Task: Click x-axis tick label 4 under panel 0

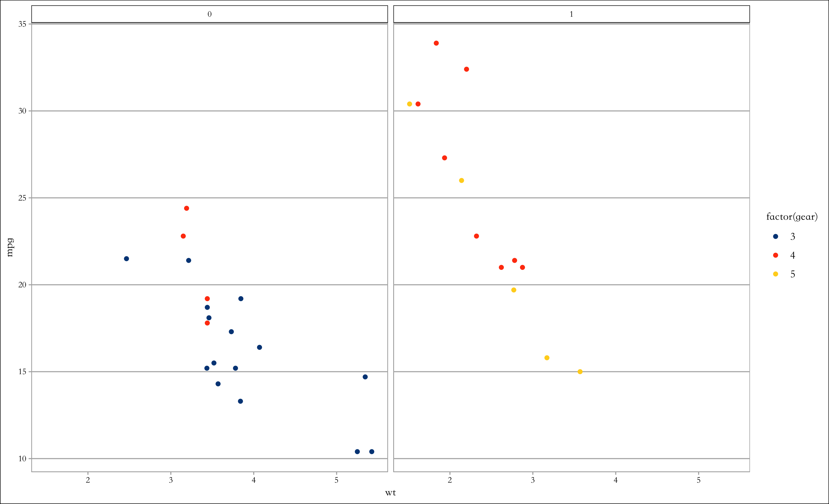Action: [x=254, y=480]
